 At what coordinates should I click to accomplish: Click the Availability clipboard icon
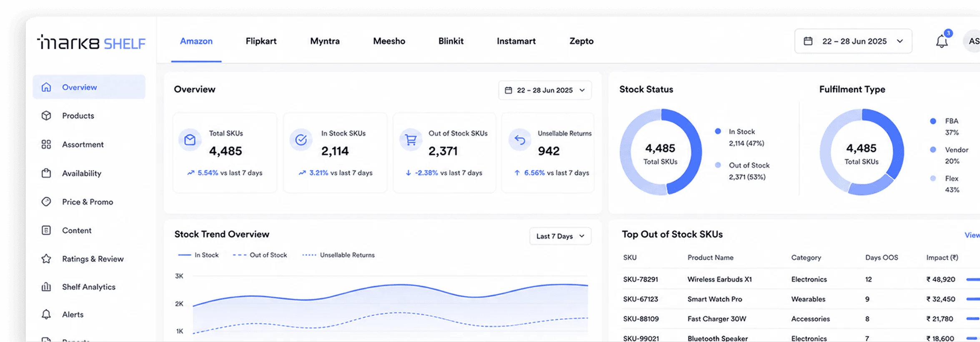46,173
